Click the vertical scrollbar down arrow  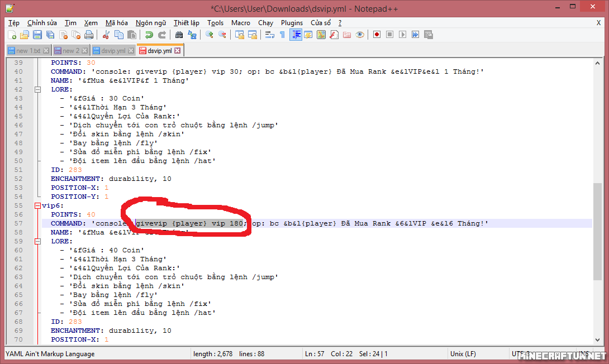(597, 340)
